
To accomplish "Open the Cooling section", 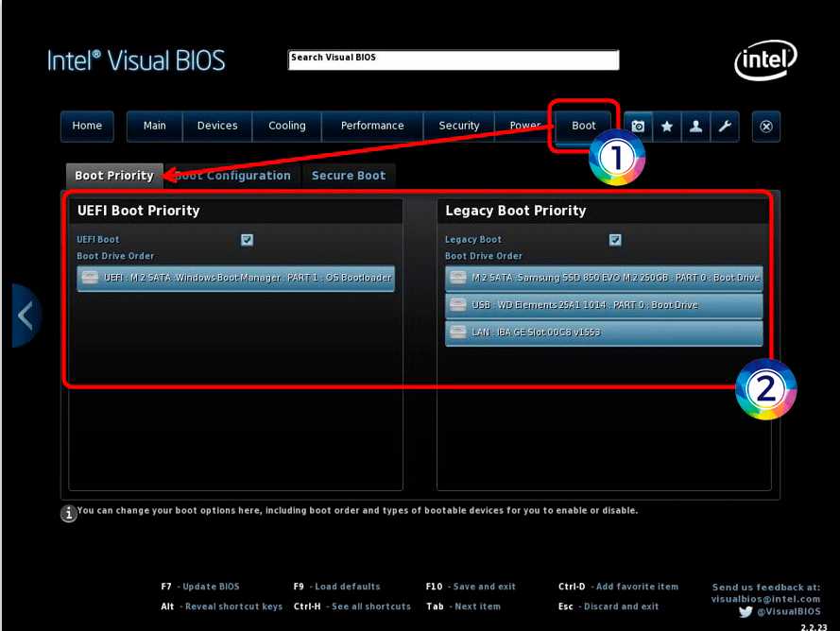I will tap(287, 127).
